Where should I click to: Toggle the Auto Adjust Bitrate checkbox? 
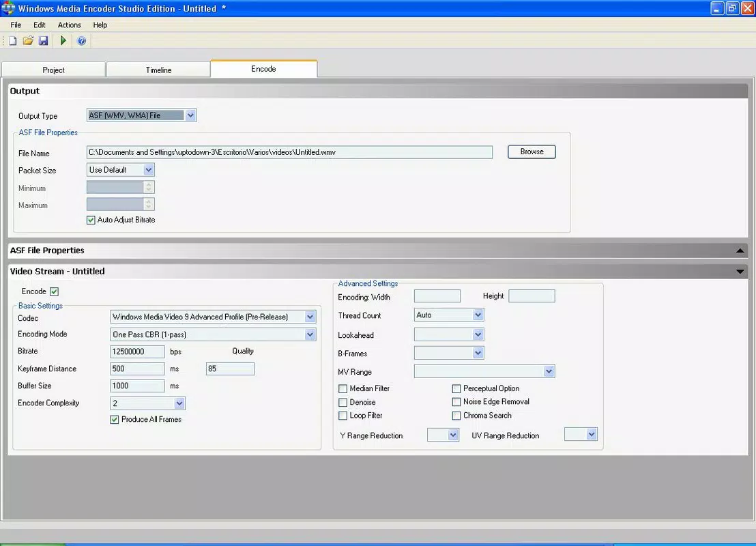coord(91,220)
